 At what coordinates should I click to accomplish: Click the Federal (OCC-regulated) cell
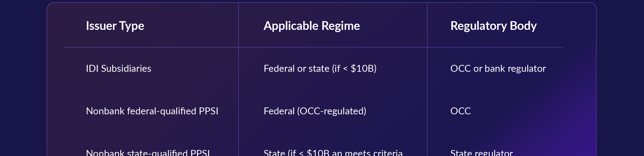click(x=315, y=111)
